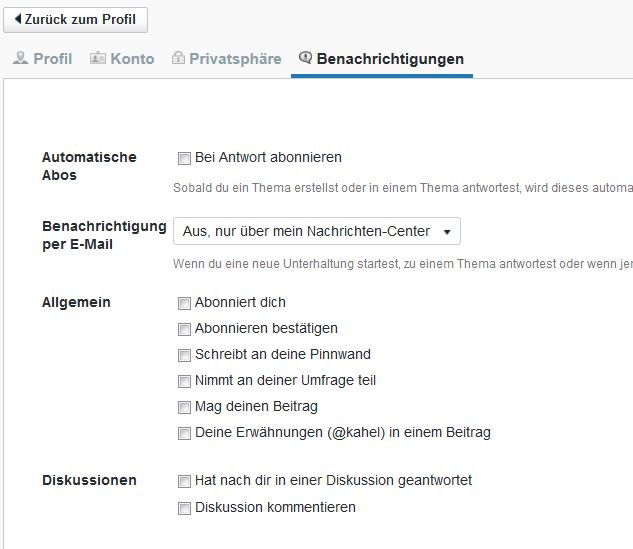Check Diskussion kommentieren option

pyautogui.click(x=184, y=508)
